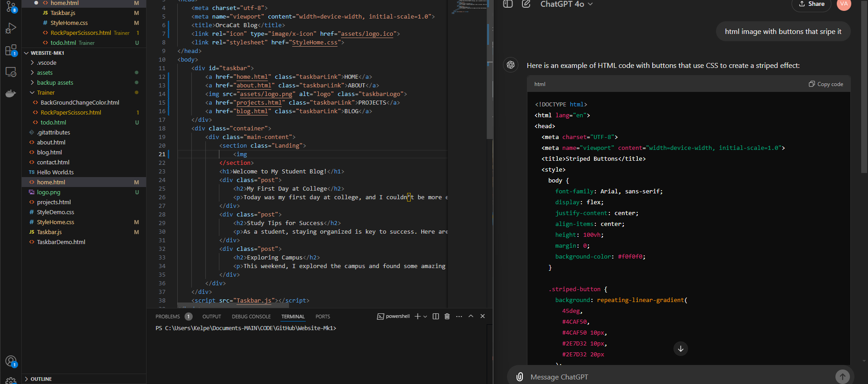Switch to the OUTPUT tab
The height and width of the screenshot is (384, 868).
212,317
